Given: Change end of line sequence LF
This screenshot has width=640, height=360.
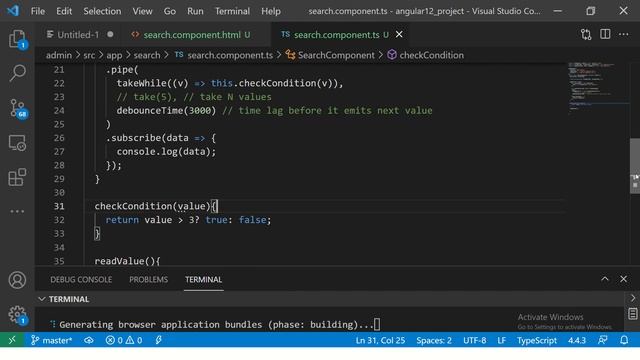Looking at the screenshot, I should pyautogui.click(x=502, y=340).
